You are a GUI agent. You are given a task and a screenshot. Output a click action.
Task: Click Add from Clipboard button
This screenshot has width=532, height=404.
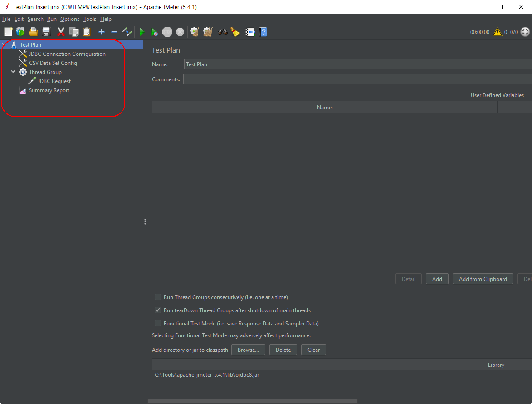pos(483,279)
